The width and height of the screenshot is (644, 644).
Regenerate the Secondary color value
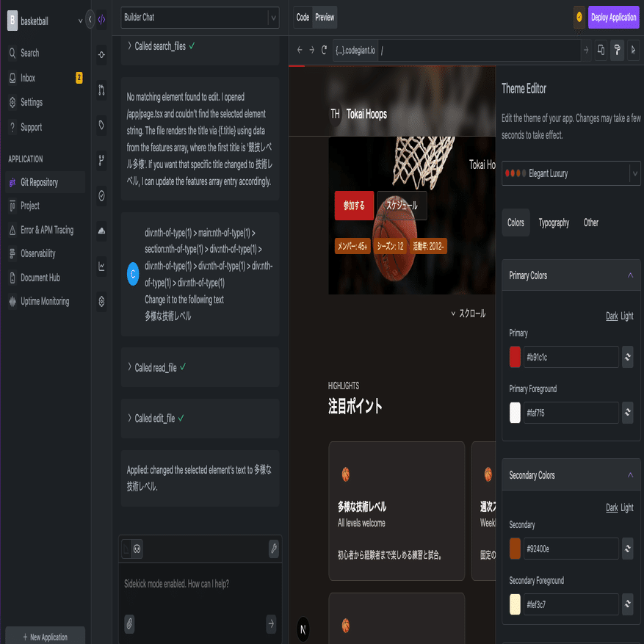click(627, 549)
